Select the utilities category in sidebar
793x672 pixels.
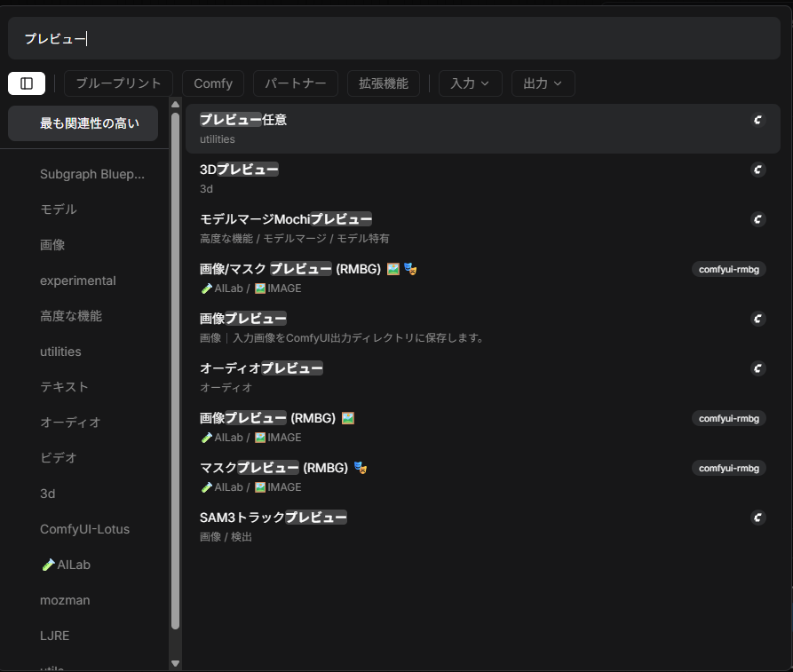83,352
